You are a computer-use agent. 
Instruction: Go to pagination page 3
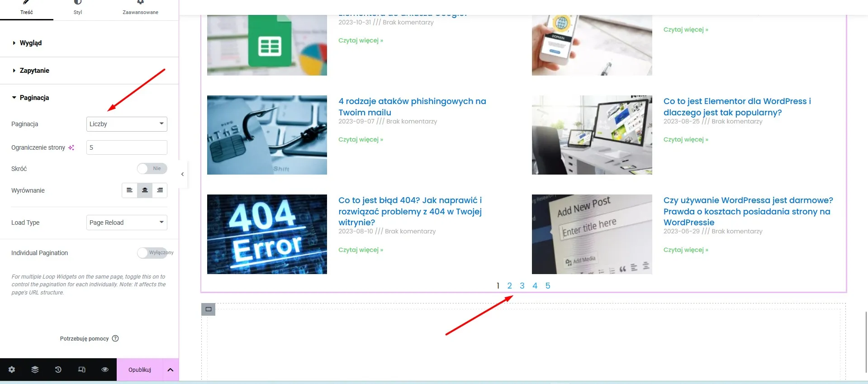coord(522,286)
